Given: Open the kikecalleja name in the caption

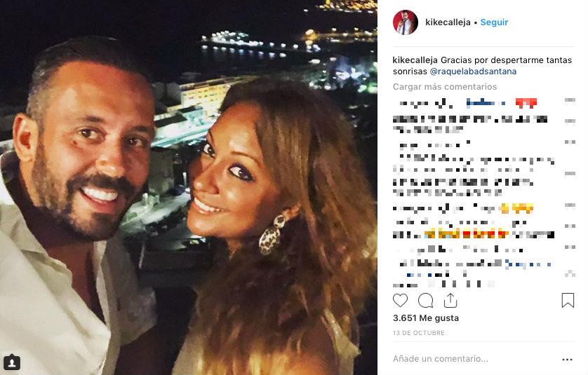Looking at the screenshot, I should point(415,60).
